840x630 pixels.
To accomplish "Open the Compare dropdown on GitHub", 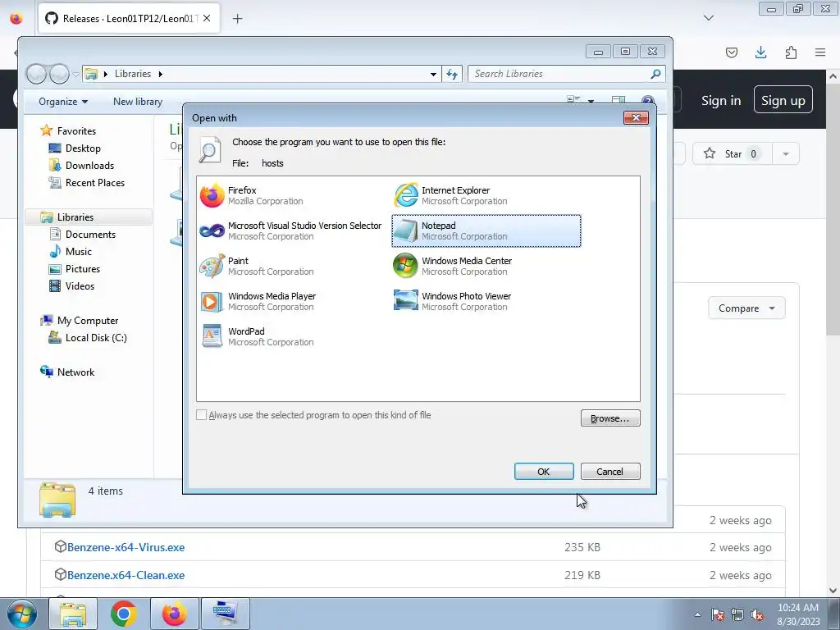I will (x=746, y=308).
